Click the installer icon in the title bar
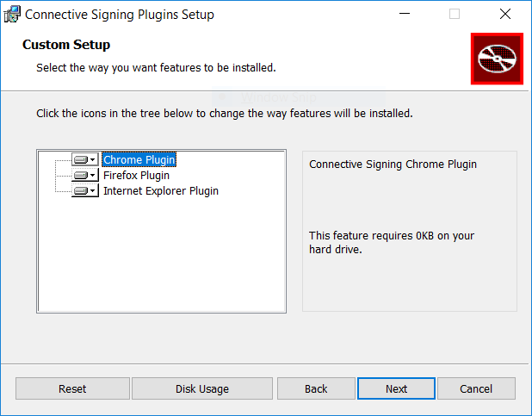Screen dimensions: 532x416 (x=13, y=15)
